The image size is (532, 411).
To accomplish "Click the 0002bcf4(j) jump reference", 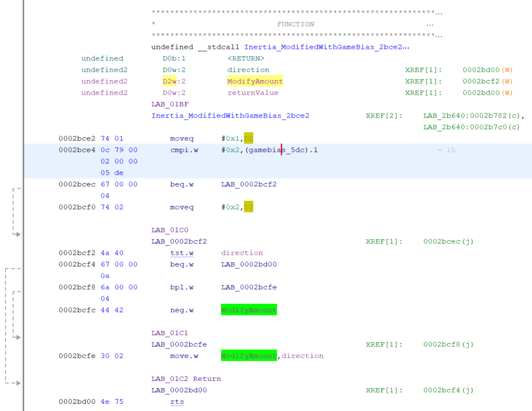I will [448, 390].
